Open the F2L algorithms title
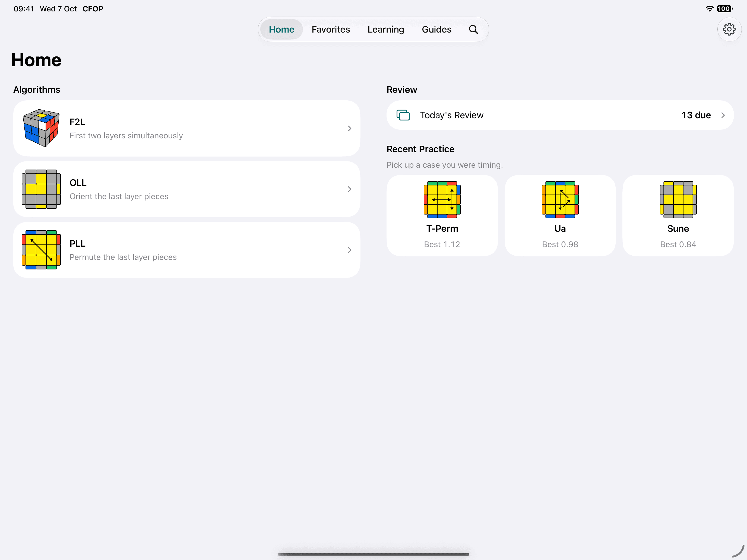This screenshot has height=560, width=747. pos(77,122)
